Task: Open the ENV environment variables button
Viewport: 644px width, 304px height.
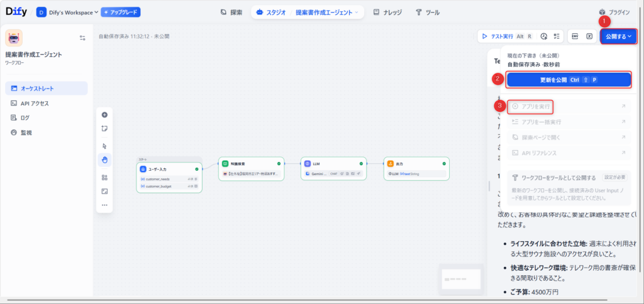Action: 575,36
